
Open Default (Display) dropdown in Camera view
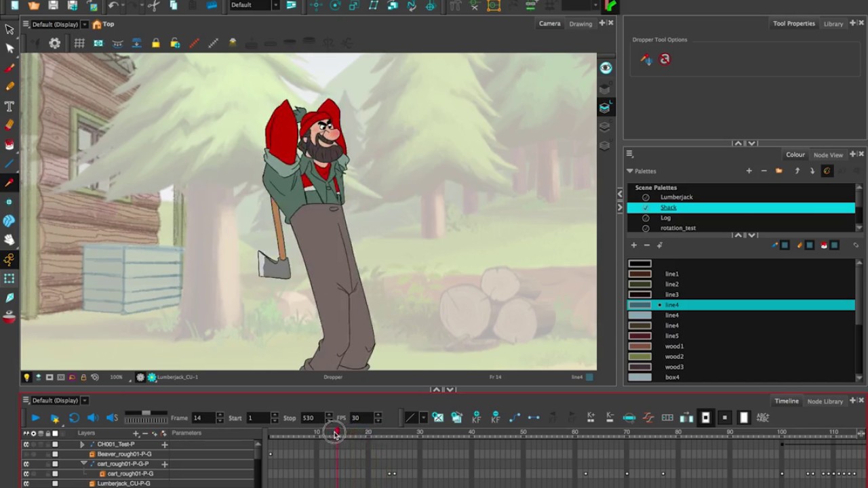click(85, 24)
